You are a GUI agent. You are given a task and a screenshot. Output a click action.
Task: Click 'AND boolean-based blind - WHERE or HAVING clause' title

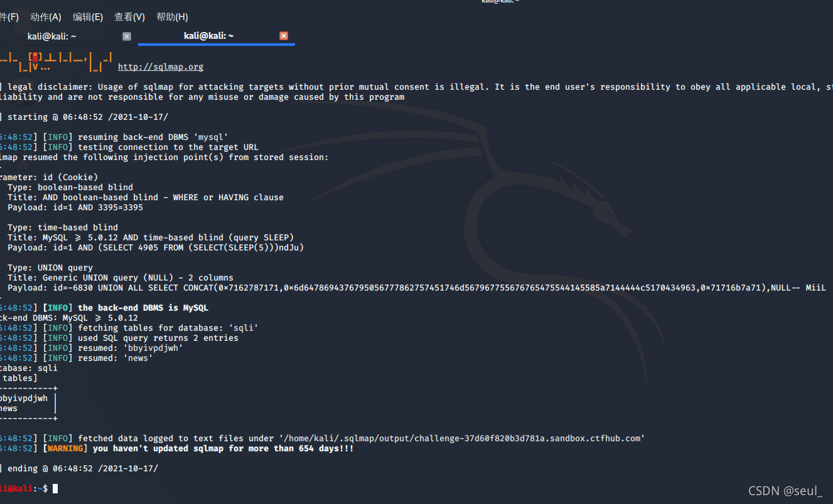(146, 197)
